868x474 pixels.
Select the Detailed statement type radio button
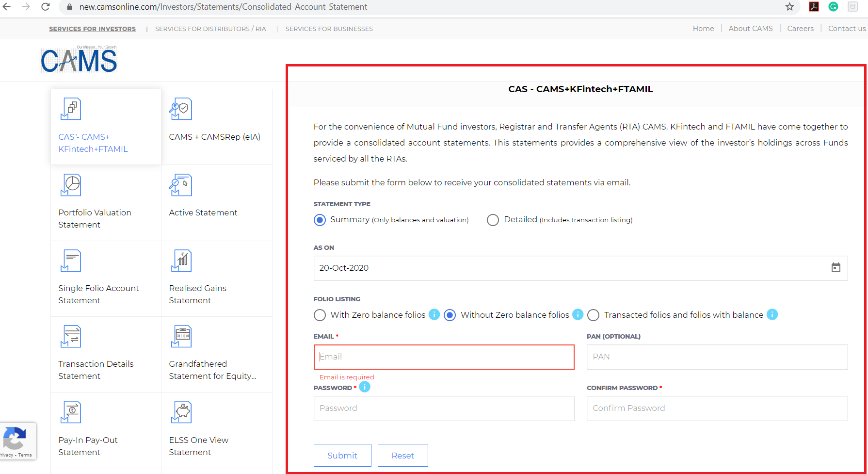click(493, 220)
